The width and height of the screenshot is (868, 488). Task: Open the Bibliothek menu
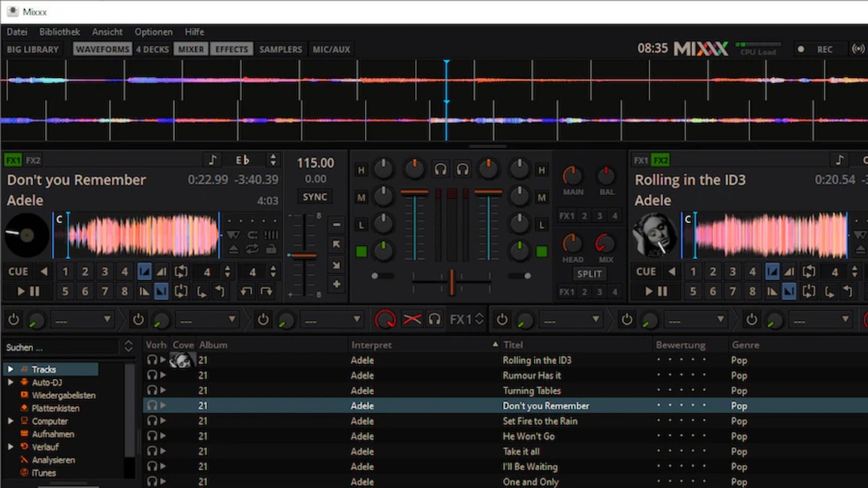tap(59, 32)
